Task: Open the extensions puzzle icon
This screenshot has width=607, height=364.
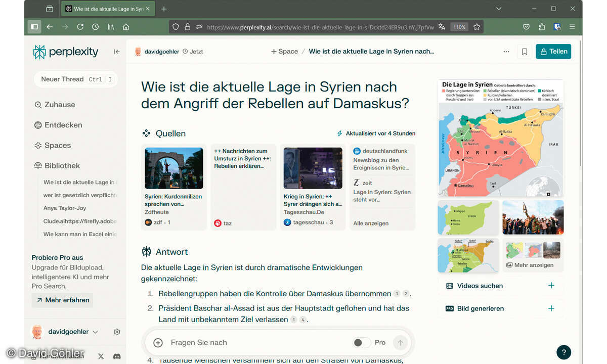Action: [542, 27]
